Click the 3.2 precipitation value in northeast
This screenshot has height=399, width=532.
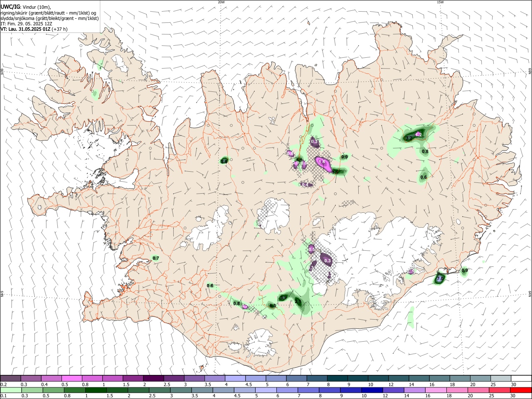(409, 138)
